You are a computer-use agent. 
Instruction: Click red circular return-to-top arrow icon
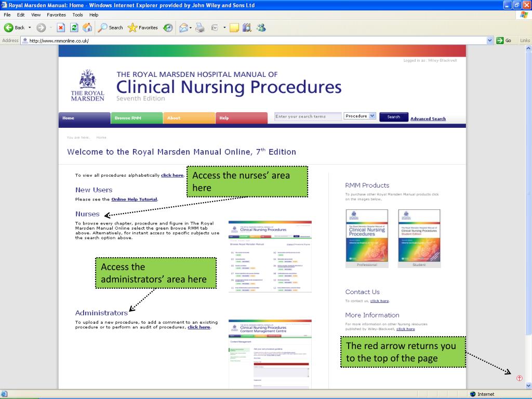pos(519,378)
